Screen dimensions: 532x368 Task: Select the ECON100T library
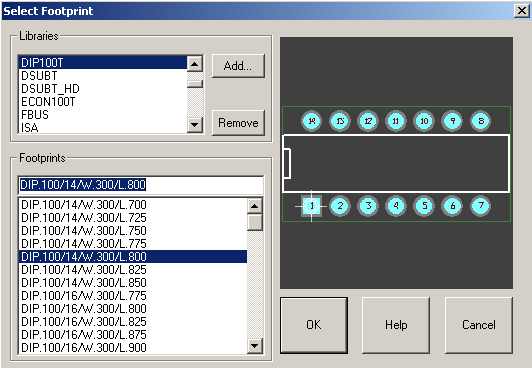(x=102, y=102)
